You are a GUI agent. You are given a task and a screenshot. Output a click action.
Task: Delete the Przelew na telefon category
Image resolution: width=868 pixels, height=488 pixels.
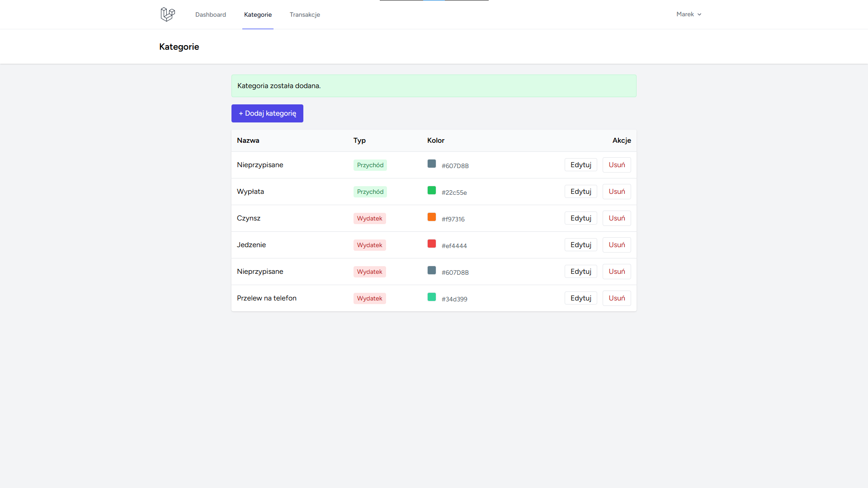(617, 298)
